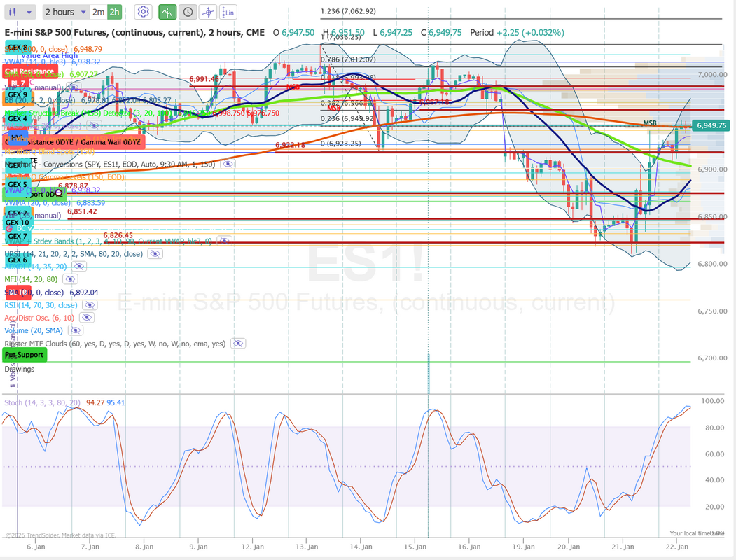Select the 2m timeframe tab
The width and height of the screenshot is (736, 560).
pyautogui.click(x=98, y=12)
